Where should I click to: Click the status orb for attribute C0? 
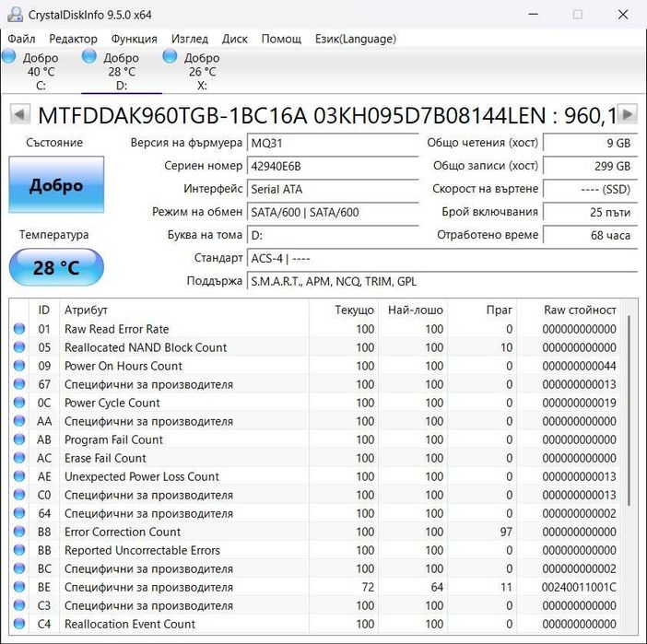pos(19,495)
